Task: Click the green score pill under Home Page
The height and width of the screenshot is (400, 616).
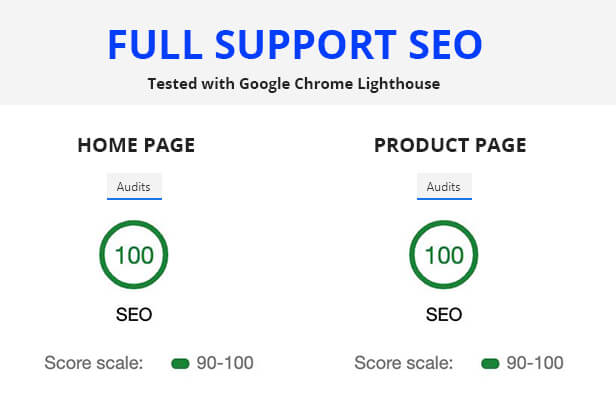Action: pyautogui.click(x=180, y=363)
